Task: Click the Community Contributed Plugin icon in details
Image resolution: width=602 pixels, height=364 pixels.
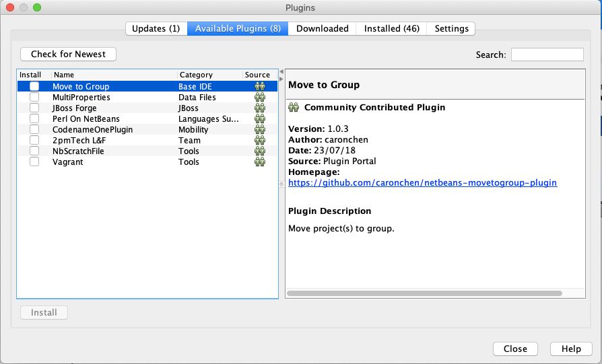Action: (x=294, y=107)
